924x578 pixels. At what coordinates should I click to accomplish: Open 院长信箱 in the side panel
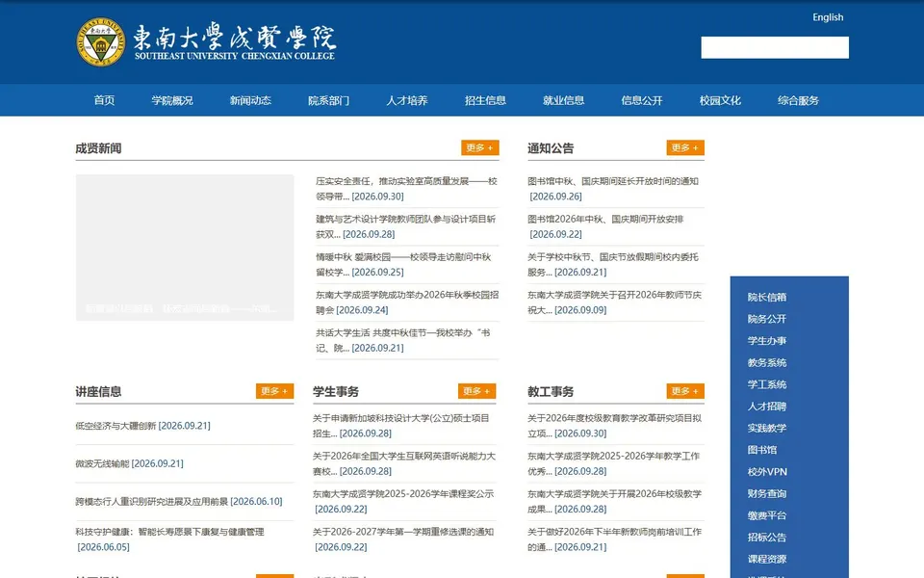(x=767, y=298)
